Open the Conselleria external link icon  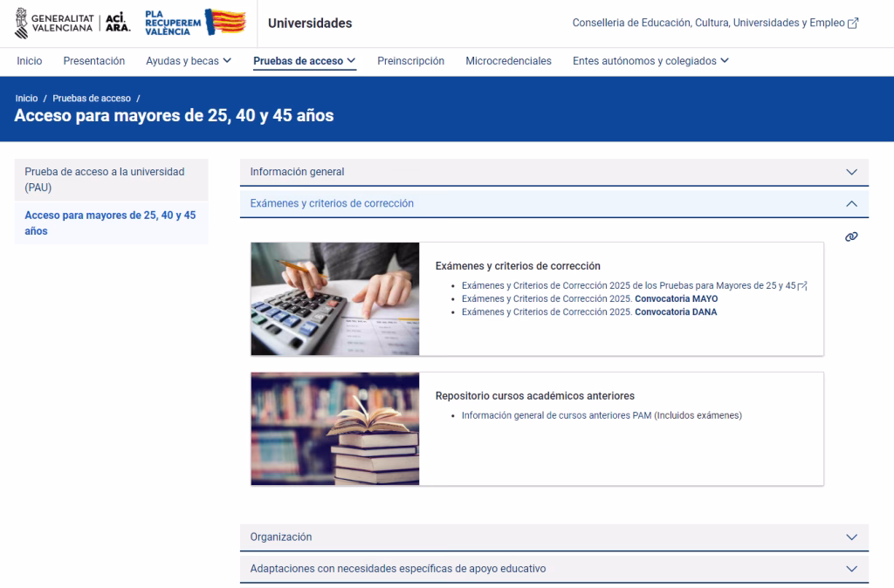pos(852,22)
